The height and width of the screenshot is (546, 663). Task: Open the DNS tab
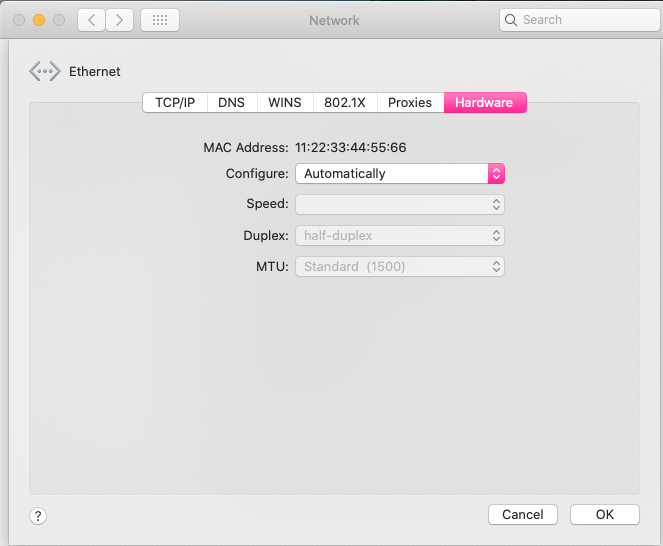(x=231, y=102)
